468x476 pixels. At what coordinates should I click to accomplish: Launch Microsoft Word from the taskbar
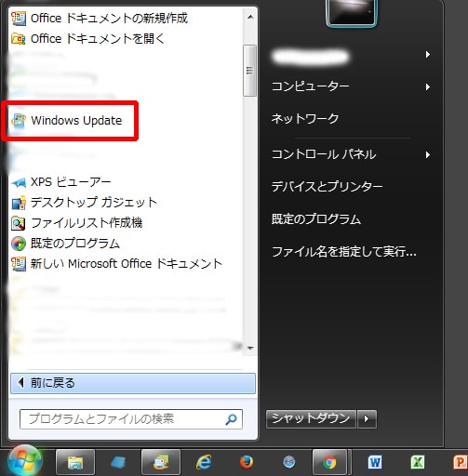pyautogui.click(x=375, y=462)
